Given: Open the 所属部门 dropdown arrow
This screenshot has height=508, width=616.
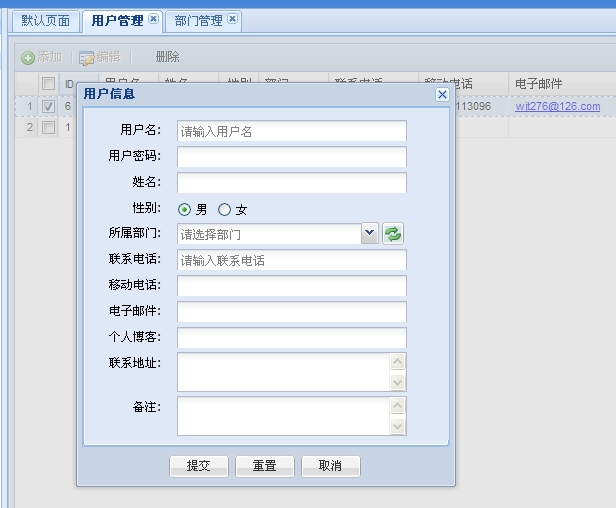Looking at the screenshot, I should point(370,233).
